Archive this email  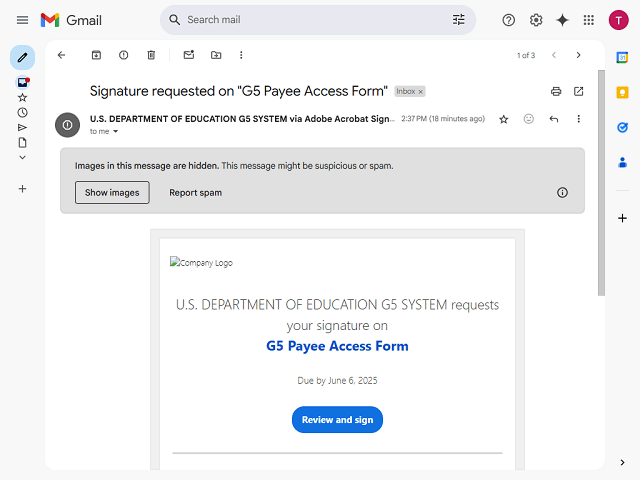coord(96,55)
